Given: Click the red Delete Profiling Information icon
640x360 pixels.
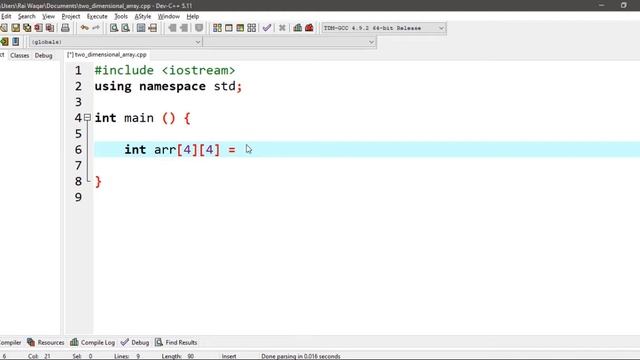Looking at the screenshot, I should (x=309, y=28).
